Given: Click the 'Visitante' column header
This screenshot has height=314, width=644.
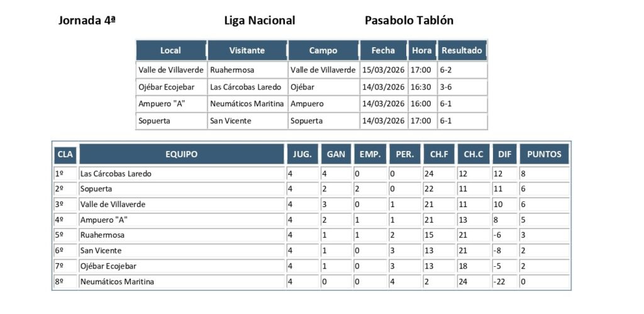Looking at the screenshot, I should (247, 50).
